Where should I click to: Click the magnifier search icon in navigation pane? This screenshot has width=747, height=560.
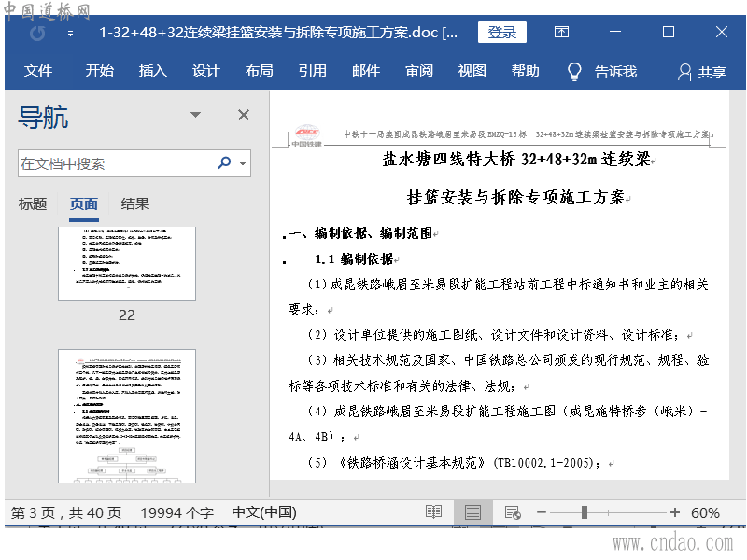coord(224,163)
